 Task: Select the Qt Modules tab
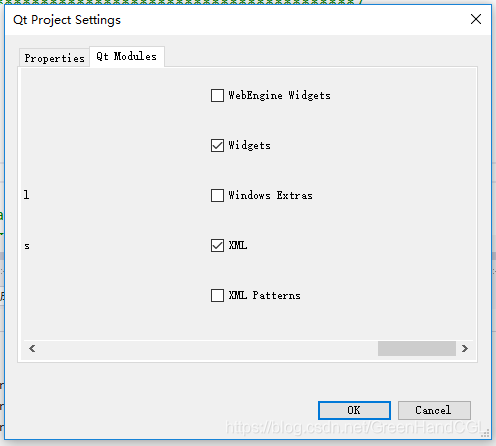[127, 56]
